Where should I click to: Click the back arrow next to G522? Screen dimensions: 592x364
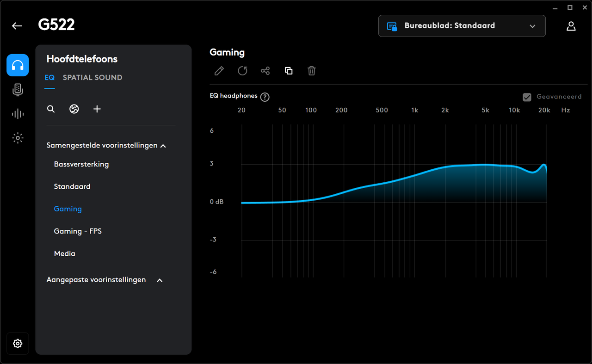point(17,26)
